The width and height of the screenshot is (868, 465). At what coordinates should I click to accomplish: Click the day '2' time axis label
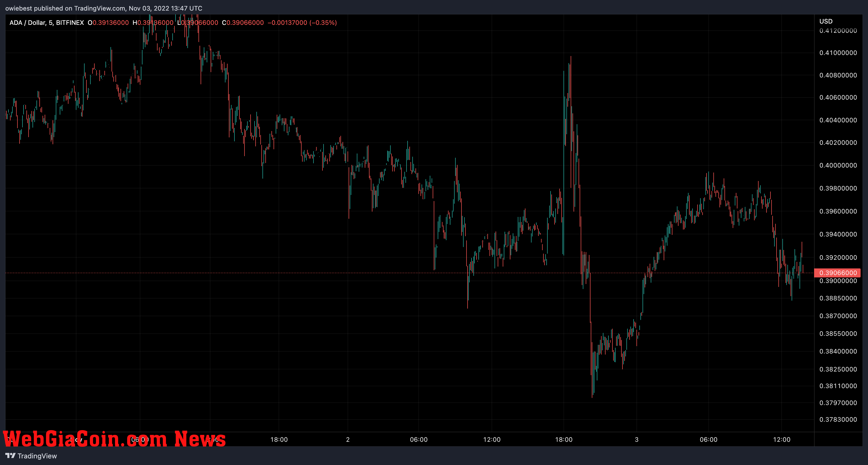348,439
